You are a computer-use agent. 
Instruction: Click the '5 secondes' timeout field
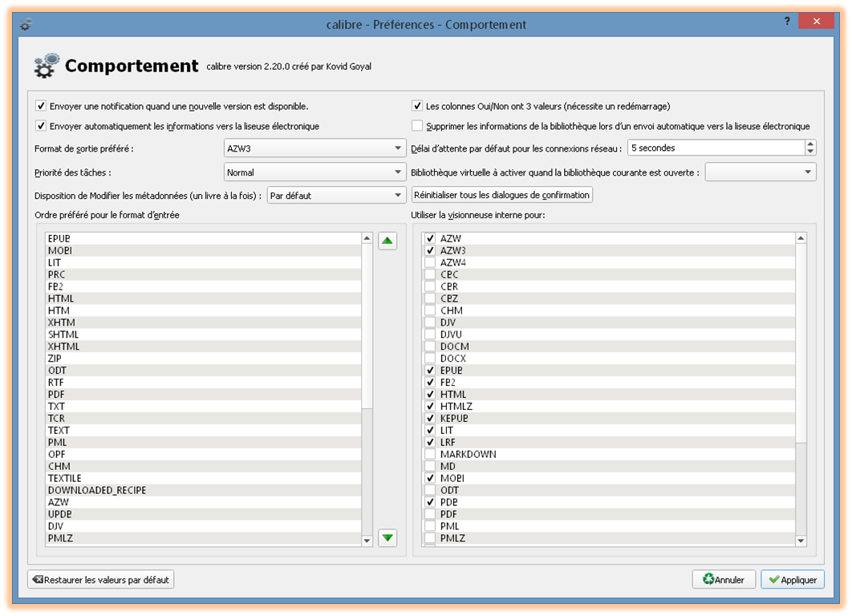click(716, 148)
